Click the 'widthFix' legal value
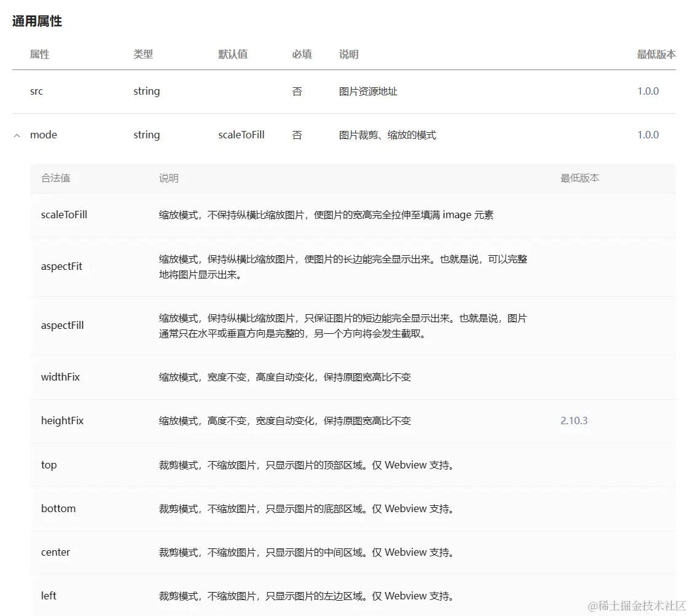The width and height of the screenshot is (690, 616). point(60,377)
